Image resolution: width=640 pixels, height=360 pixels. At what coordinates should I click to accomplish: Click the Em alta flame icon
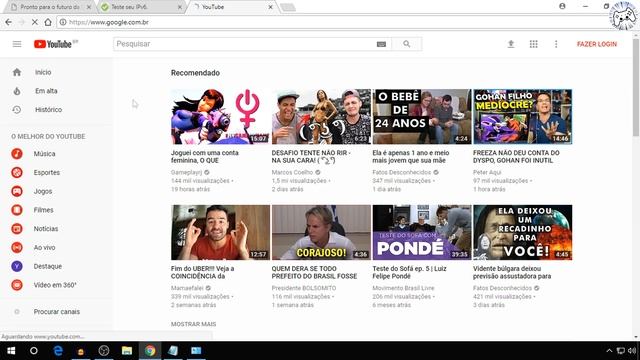pyautogui.click(x=17, y=91)
